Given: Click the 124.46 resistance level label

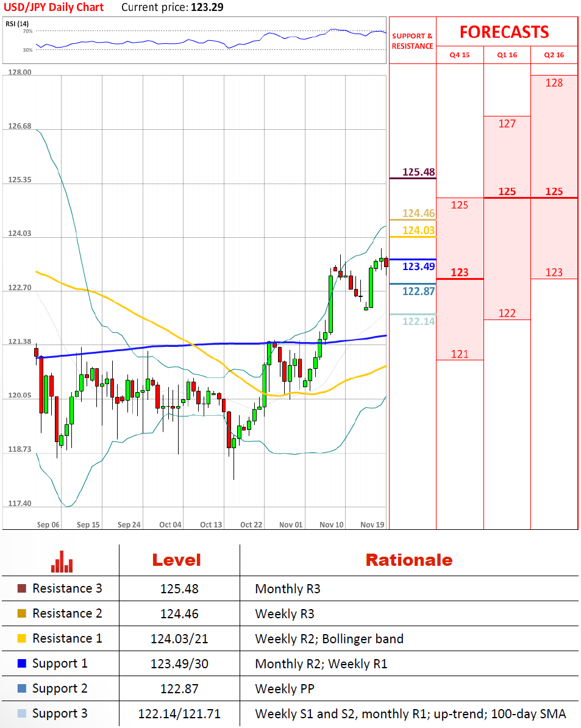Looking at the screenshot, I should (419, 213).
